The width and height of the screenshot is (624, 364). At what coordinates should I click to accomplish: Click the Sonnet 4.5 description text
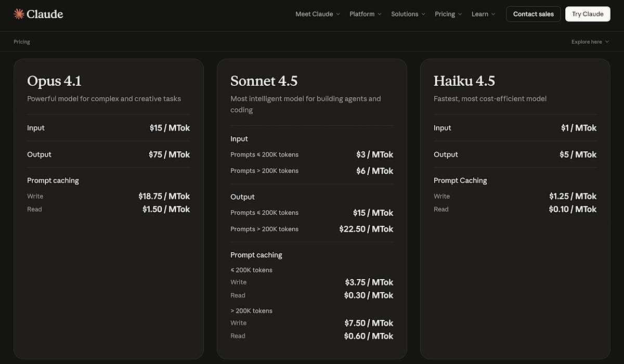click(306, 104)
